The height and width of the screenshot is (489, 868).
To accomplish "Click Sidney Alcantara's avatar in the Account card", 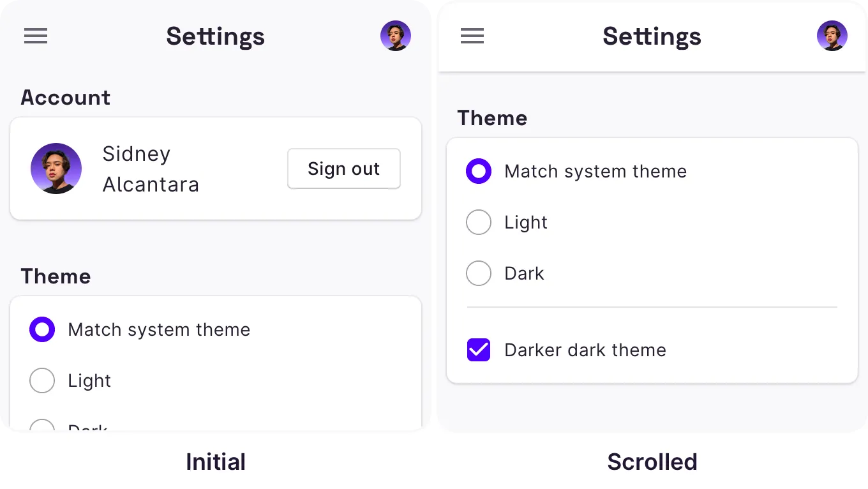I will point(56,169).
